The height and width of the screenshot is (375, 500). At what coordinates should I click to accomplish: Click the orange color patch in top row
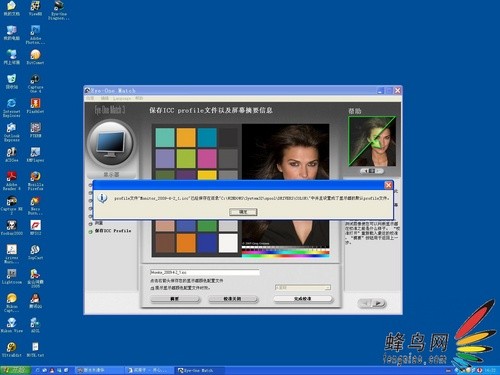(x=186, y=137)
